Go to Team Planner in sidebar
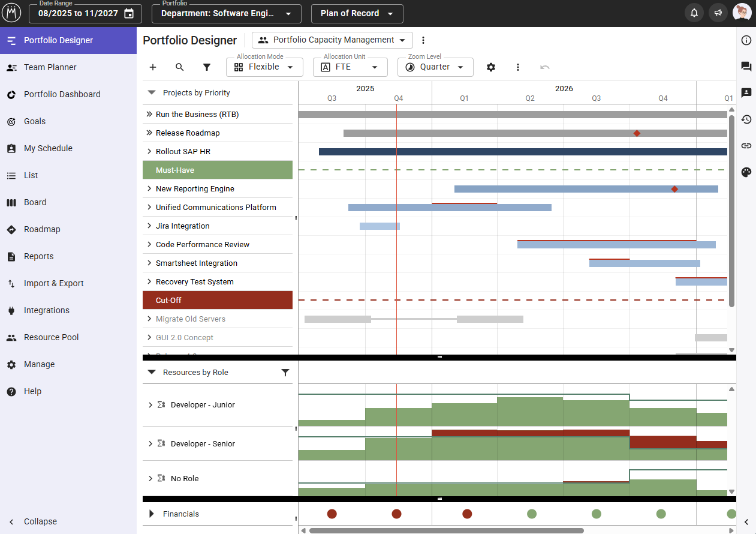The width and height of the screenshot is (756, 534). click(x=50, y=67)
